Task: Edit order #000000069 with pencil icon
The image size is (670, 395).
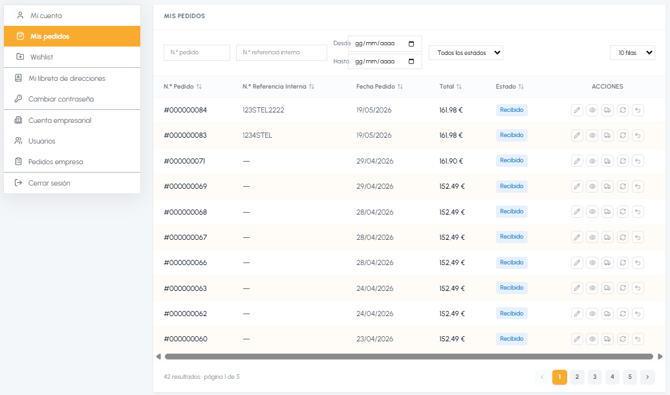Action: tap(577, 186)
